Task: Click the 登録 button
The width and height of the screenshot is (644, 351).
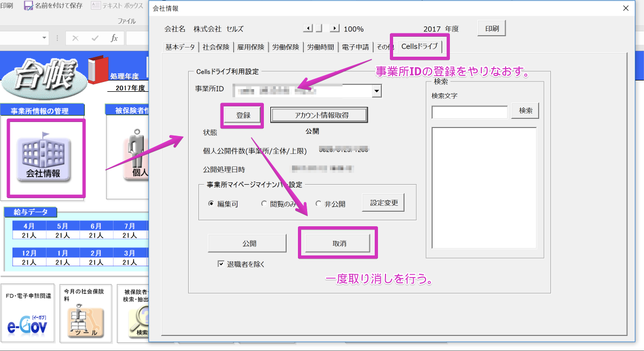Action: [243, 115]
